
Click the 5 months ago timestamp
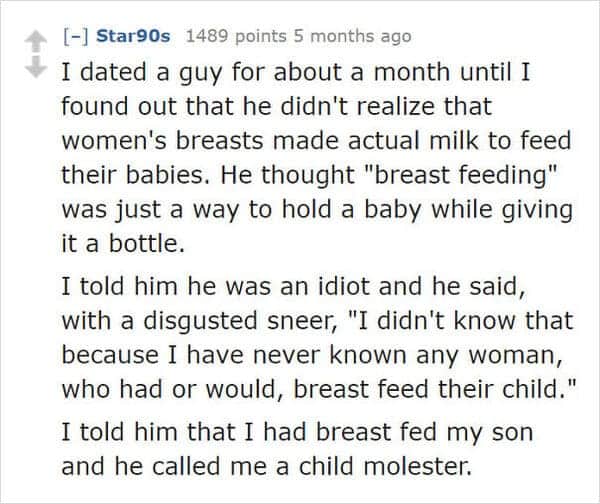[352, 37]
